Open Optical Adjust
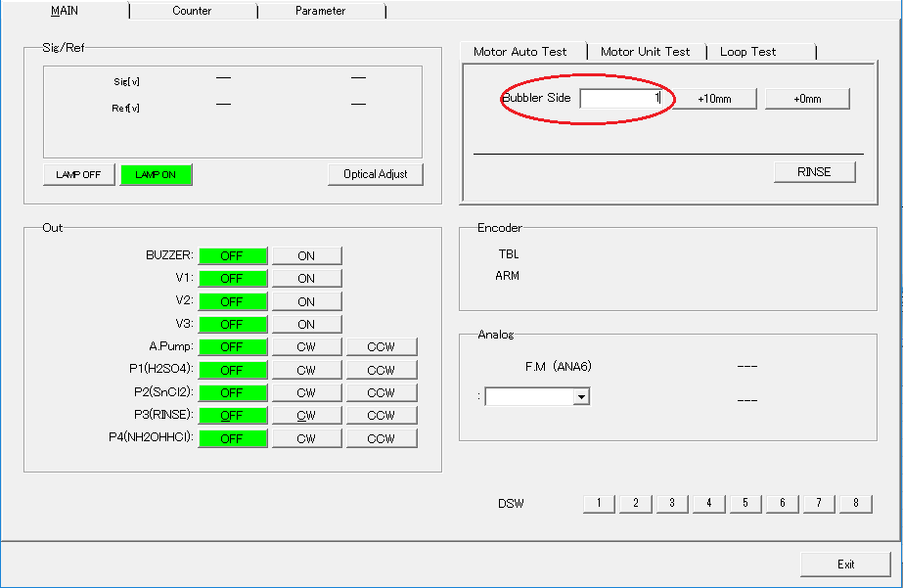 coord(376,174)
